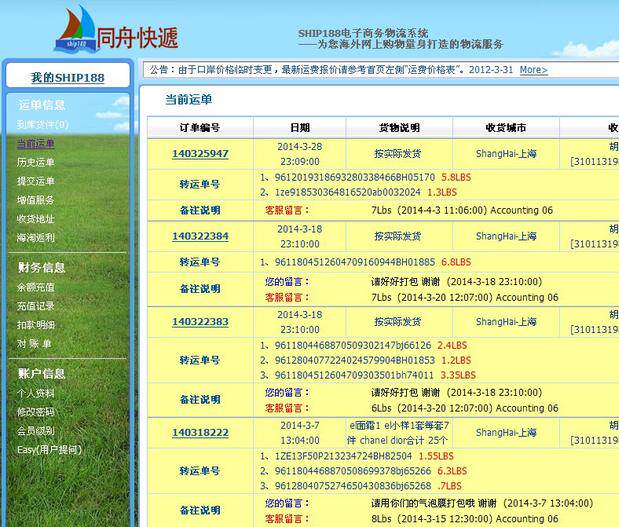Click tracking number ending bh74011
The image size is (619, 527).
click(x=354, y=375)
